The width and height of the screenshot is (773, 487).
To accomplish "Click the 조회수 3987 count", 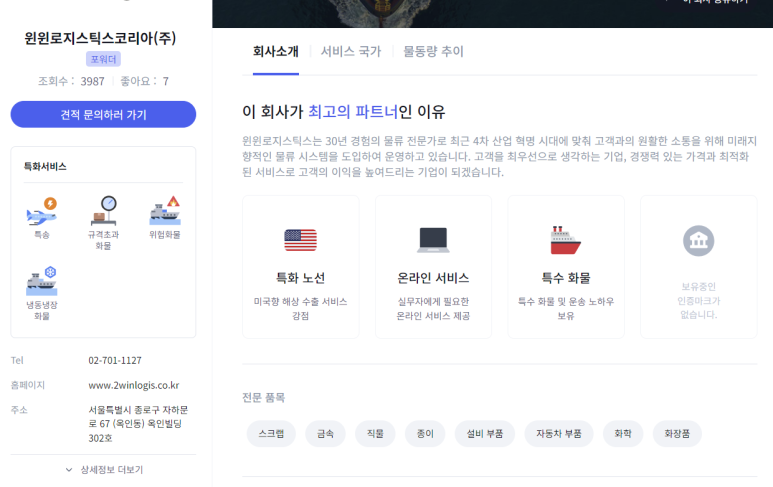I will pos(71,81).
